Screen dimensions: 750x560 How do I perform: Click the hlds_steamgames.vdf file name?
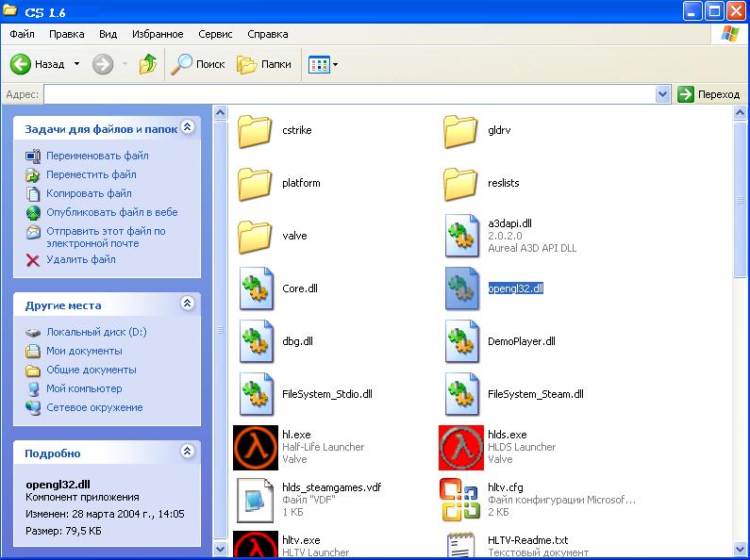click(331, 487)
